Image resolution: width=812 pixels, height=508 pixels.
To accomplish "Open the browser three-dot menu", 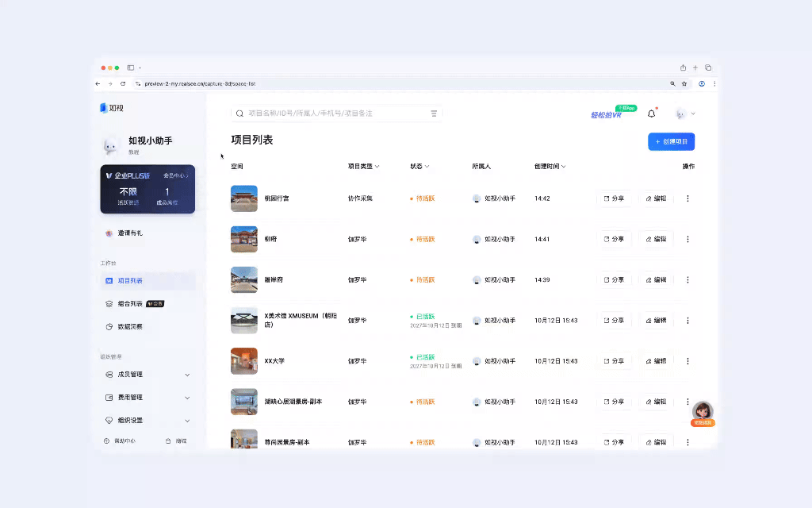I will pos(714,83).
